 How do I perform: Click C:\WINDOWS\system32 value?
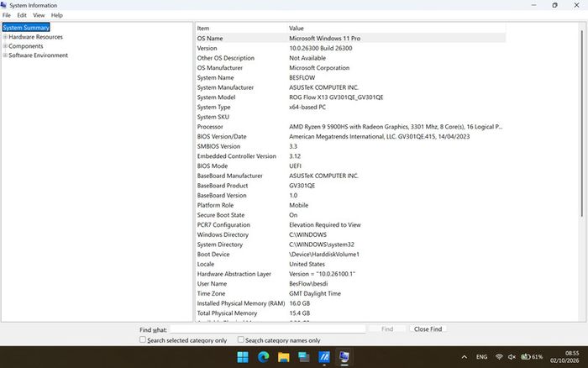[x=322, y=244]
